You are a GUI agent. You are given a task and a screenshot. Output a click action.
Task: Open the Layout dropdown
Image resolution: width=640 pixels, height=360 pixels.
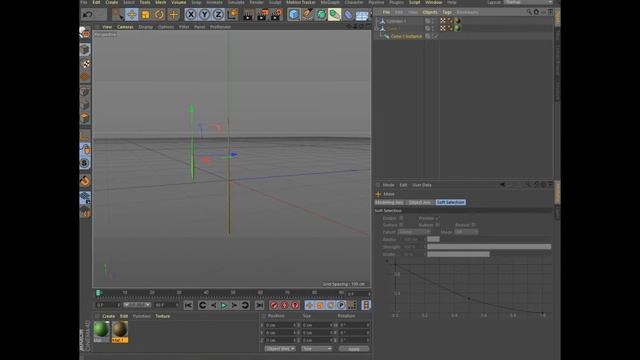tap(528, 2)
